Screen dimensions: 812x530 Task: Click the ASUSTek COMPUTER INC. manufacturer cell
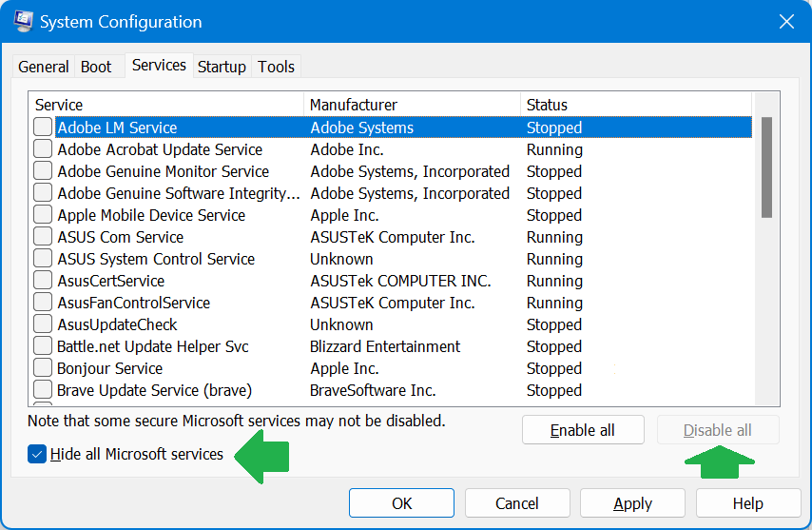pos(400,281)
